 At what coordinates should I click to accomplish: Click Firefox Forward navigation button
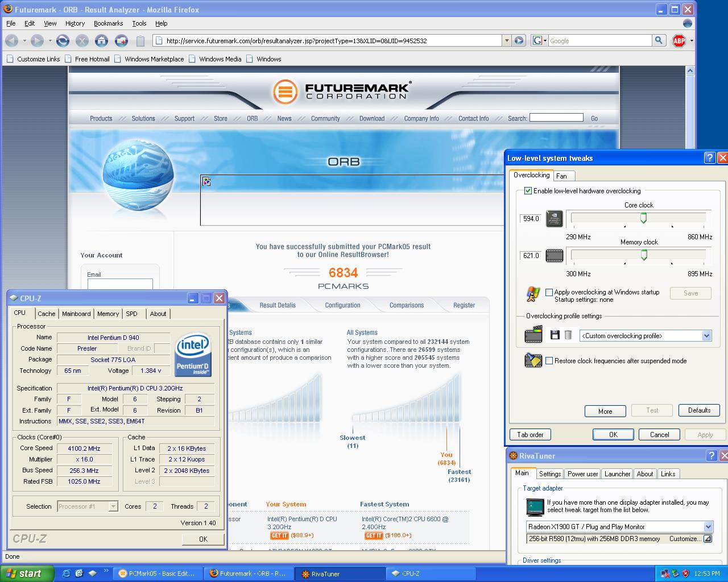tap(37, 40)
